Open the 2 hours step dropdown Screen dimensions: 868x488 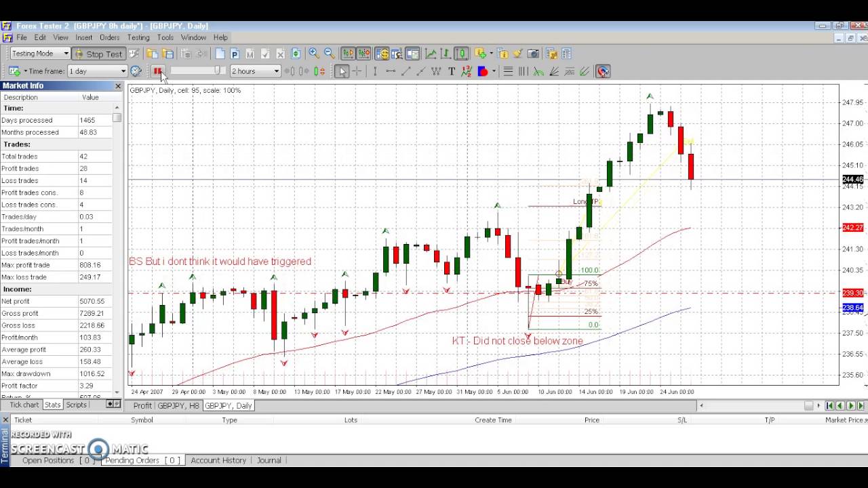256,71
